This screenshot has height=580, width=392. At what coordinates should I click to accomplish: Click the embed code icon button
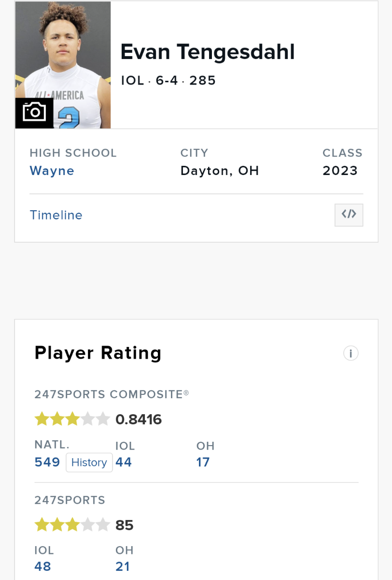[x=349, y=215]
